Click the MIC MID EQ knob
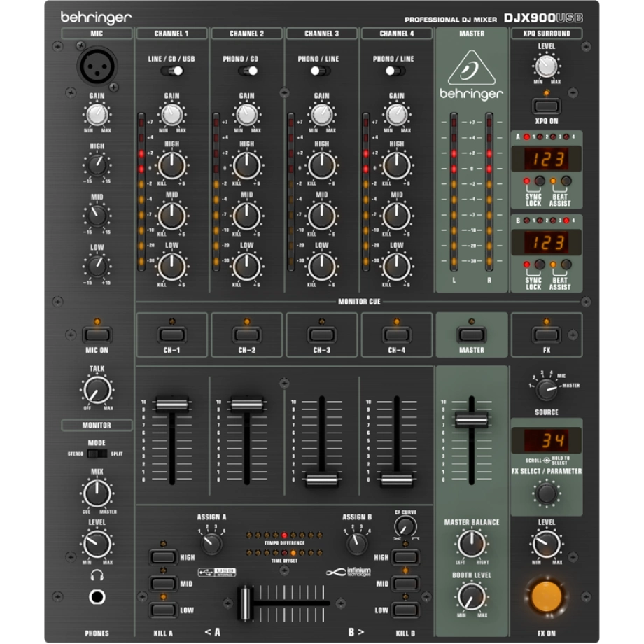Image resolution: width=644 pixels, height=644 pixels. tap(97, 216)
